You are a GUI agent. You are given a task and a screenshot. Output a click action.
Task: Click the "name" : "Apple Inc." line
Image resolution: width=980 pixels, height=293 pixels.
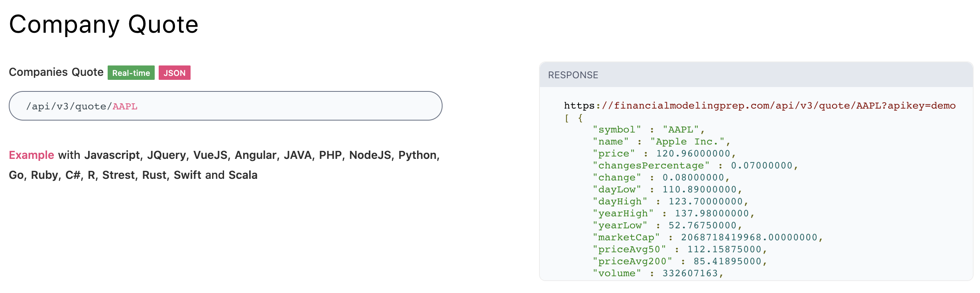pos(661,142)
